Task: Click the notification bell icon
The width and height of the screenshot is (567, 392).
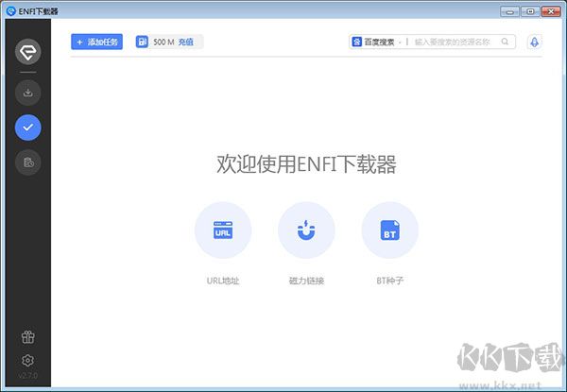Action: (534, 43)
